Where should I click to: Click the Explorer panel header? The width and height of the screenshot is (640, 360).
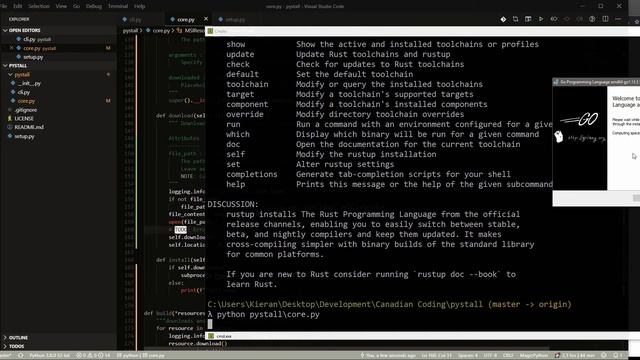pyautogui.click(x=19, y=19)
